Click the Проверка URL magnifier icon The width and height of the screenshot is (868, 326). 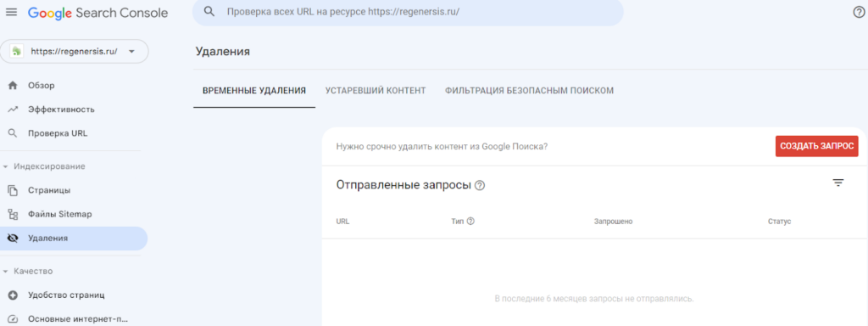[13, 133]
